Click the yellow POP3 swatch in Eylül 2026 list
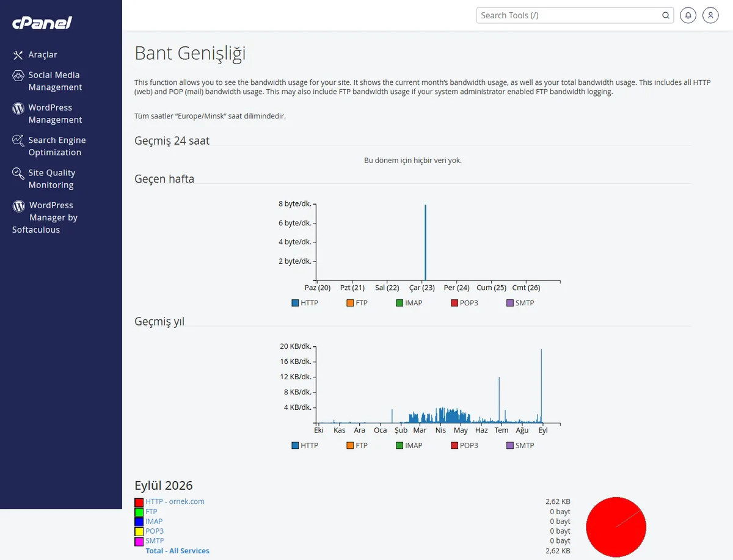This screenshot has width=733, height=560. pos(139,531)
